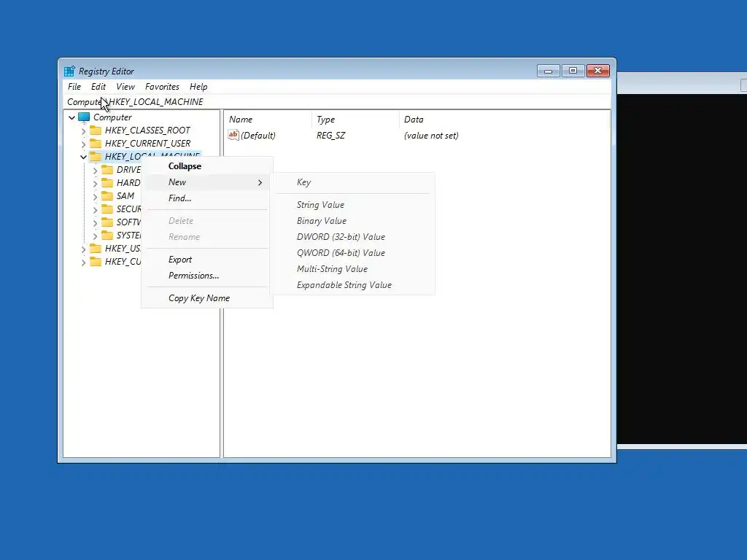
Task: Select the HKEY_CURRENT_USER tree label
Action: tap(147, 144)
